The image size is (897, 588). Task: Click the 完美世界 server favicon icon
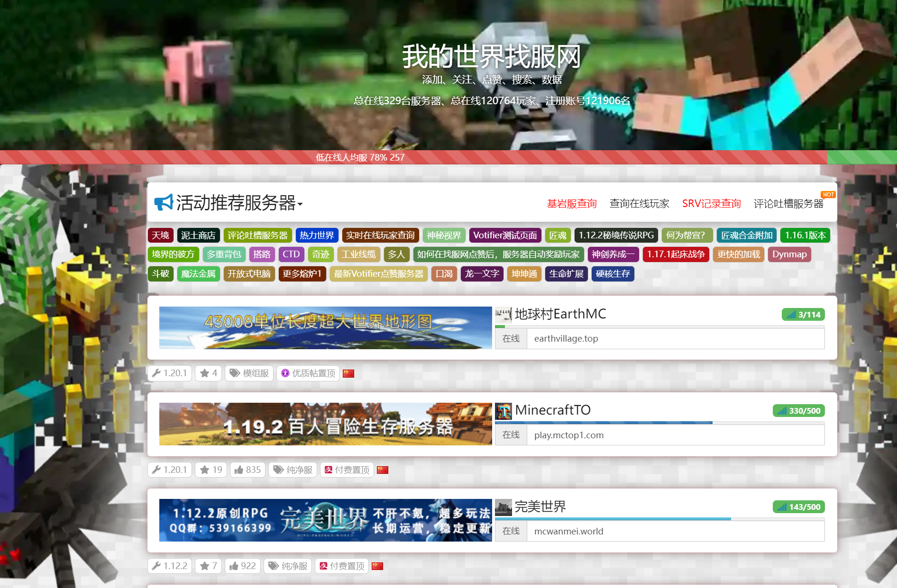coord(503,507)
